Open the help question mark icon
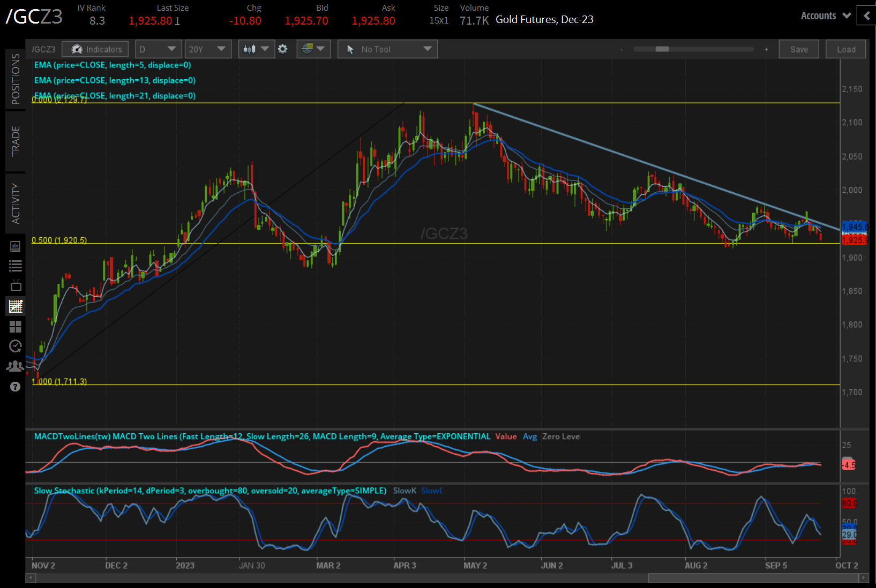This screenshot has width=876, height=588. [x=16, y=387]
